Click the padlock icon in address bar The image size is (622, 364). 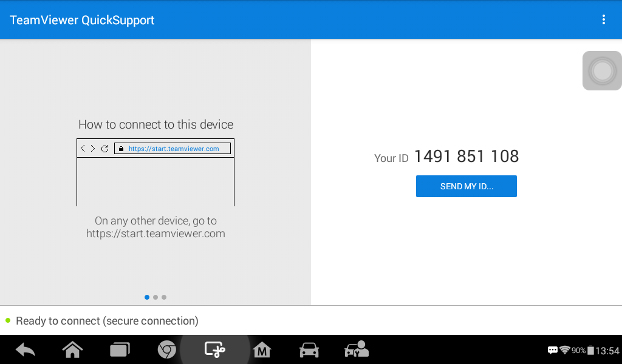point(121,149)
